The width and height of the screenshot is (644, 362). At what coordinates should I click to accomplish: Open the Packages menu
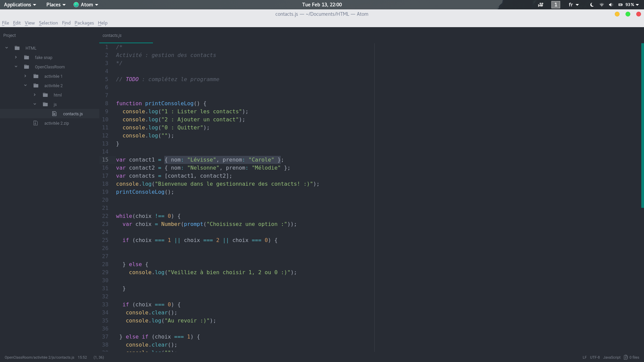84,23
